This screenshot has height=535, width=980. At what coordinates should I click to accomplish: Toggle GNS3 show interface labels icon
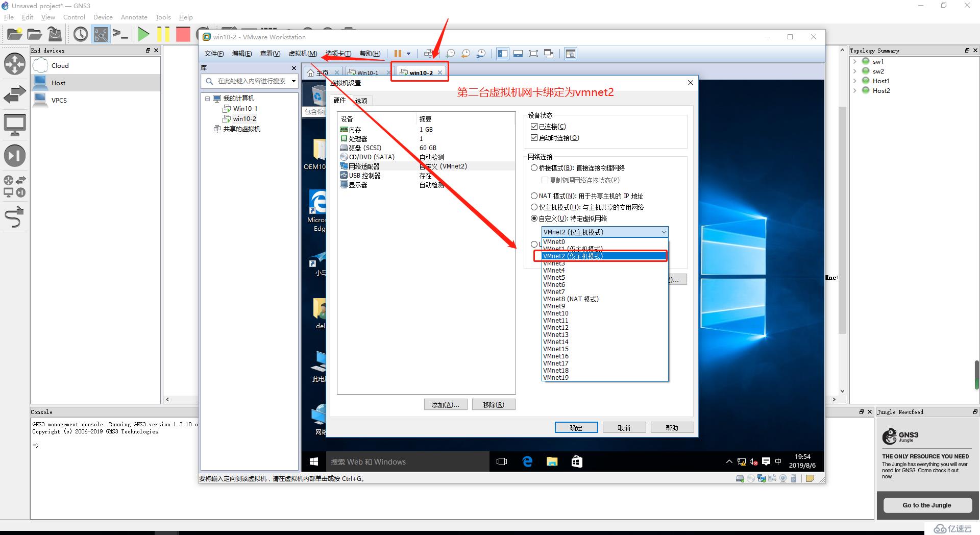[101, 34]
